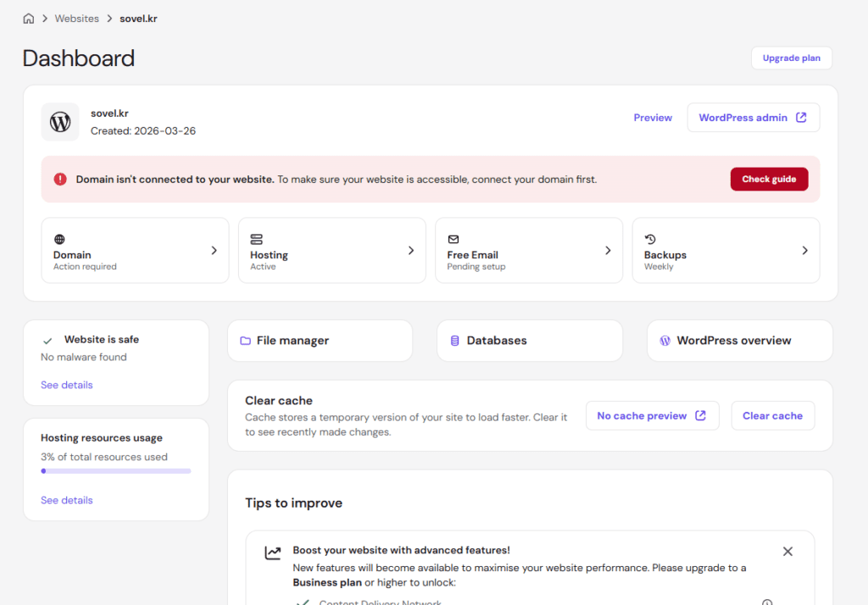Click the hosting resources usage progress bar
Screen dimensions: 868x605
point(115,471)
